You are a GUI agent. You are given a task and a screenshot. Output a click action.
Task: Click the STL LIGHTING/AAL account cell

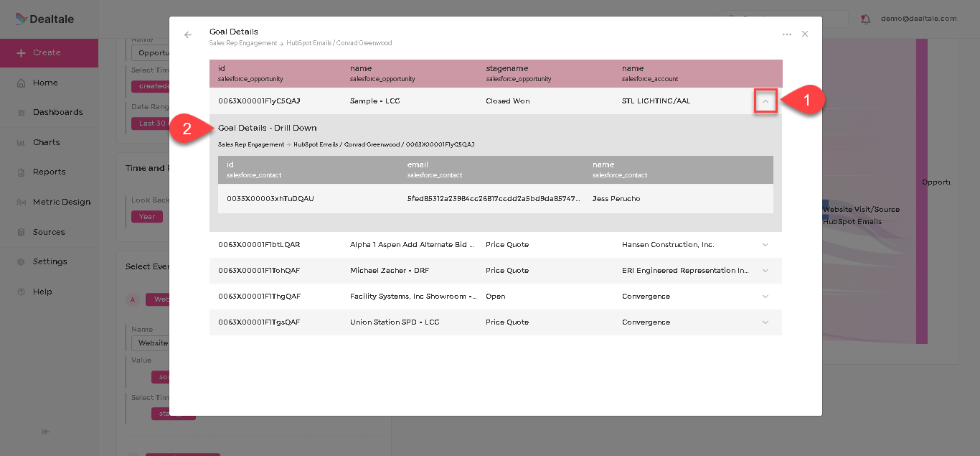(656, 101)
